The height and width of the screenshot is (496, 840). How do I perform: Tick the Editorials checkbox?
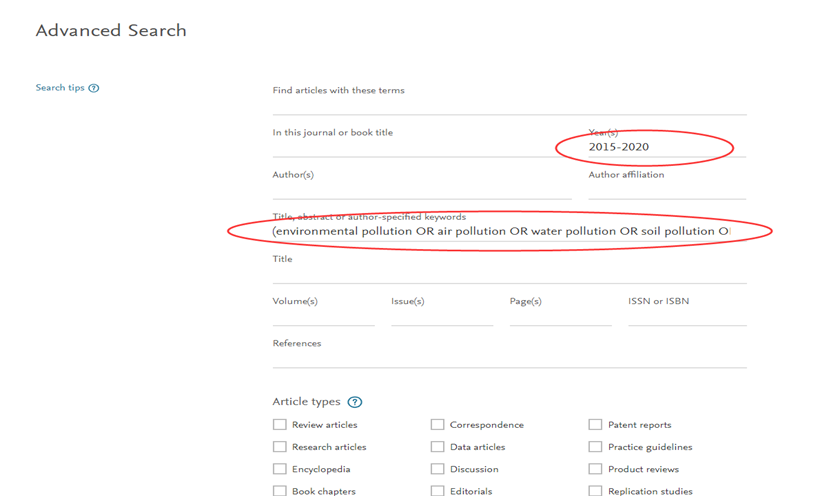pos(438,491)
